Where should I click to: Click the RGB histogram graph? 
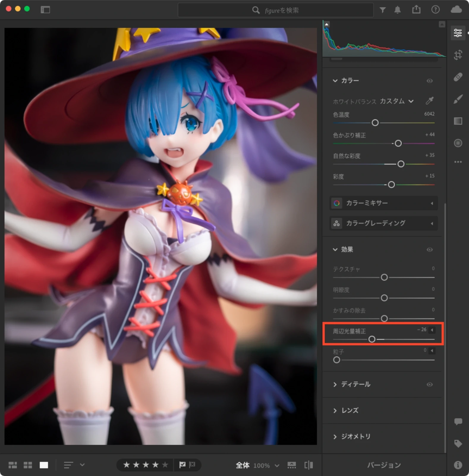click(384, 39)
